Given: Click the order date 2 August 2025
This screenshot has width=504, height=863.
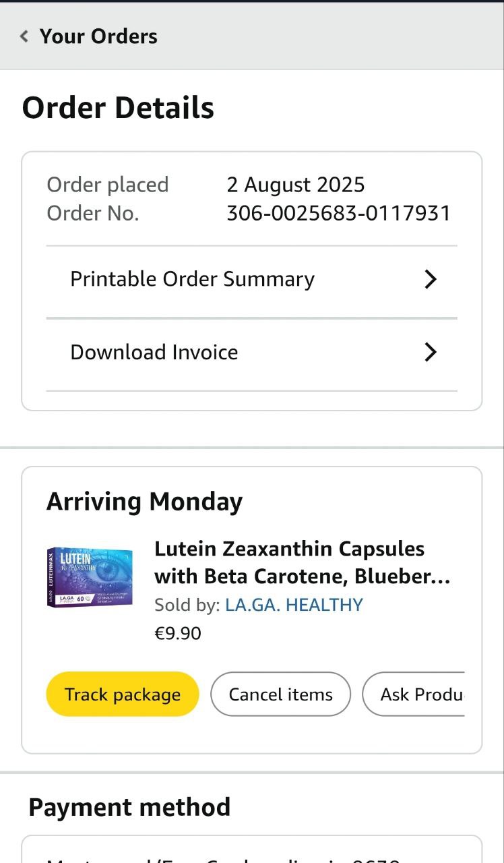Looking at the screenshot, I should click(295, 185).
